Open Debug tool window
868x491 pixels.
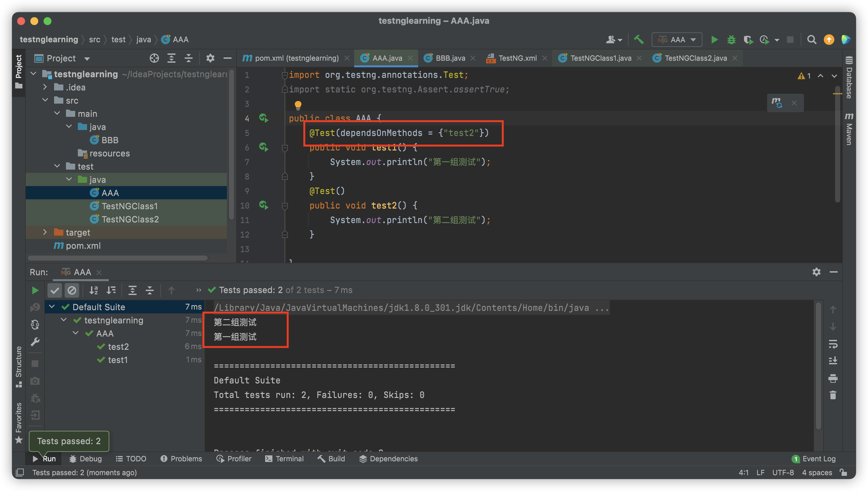(85, 459)
